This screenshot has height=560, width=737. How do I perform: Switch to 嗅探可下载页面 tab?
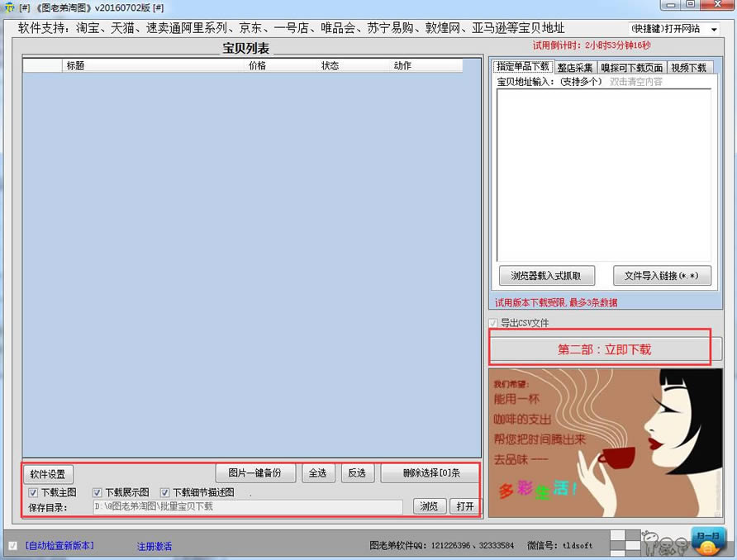632,68
